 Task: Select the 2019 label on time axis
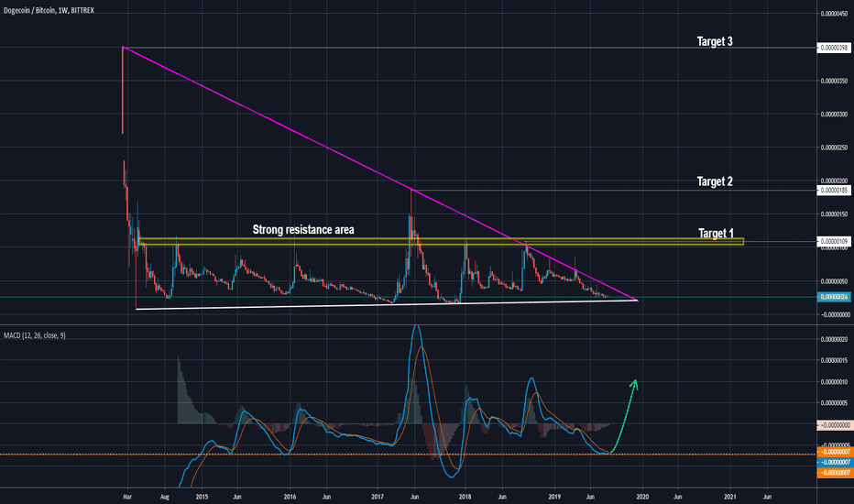554,497
